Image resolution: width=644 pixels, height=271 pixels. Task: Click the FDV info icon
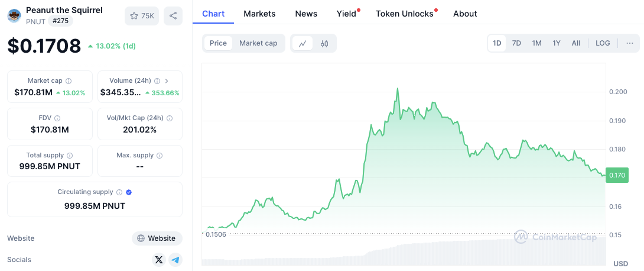pyautogui.click(x=57, y=118)
